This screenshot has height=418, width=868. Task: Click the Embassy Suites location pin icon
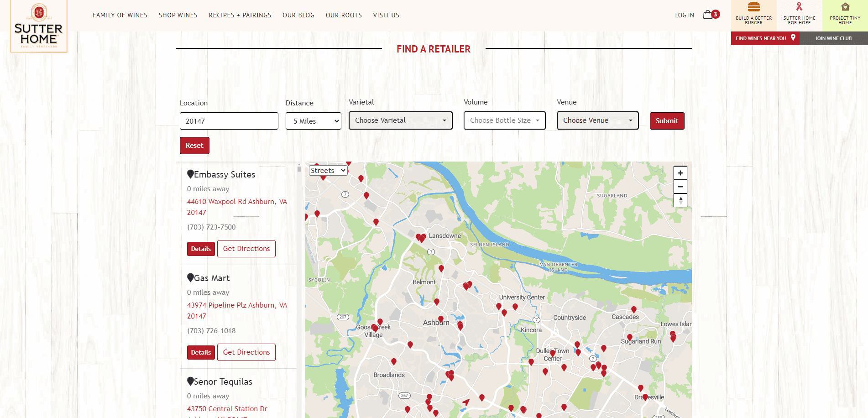pyautogui.click(x=190, y=174)
